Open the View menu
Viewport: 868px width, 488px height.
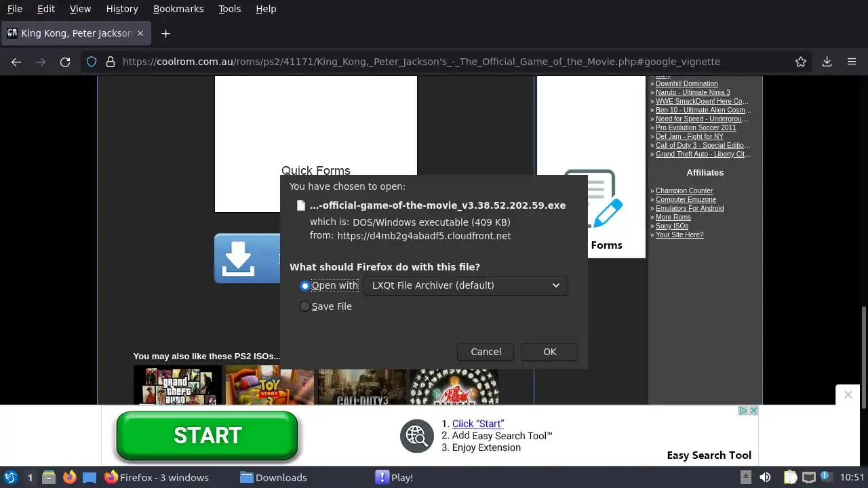[x=80, y=9]
